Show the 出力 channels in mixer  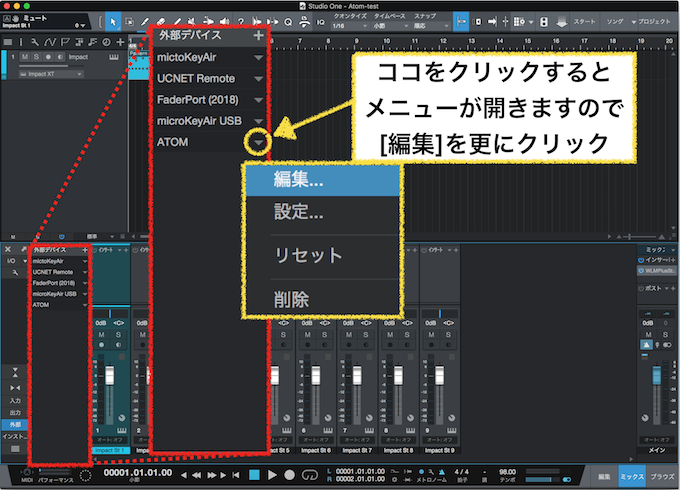15,413
